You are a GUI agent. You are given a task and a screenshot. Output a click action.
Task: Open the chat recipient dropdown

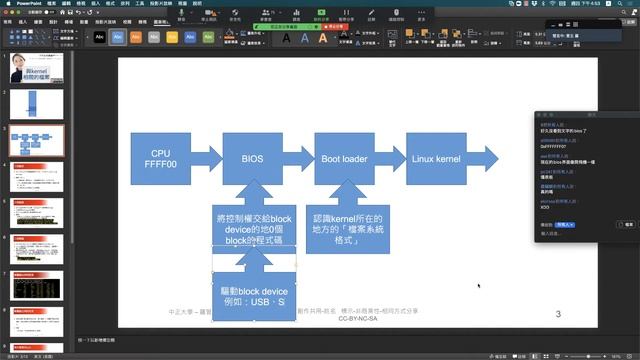[x=565, y=225]
